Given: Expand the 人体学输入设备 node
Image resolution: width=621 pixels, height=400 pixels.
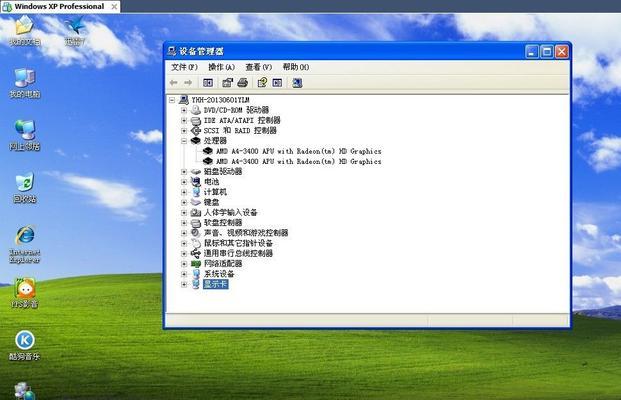Looking at the screenshot, I should pyautogui.click(x=184, y=213).
